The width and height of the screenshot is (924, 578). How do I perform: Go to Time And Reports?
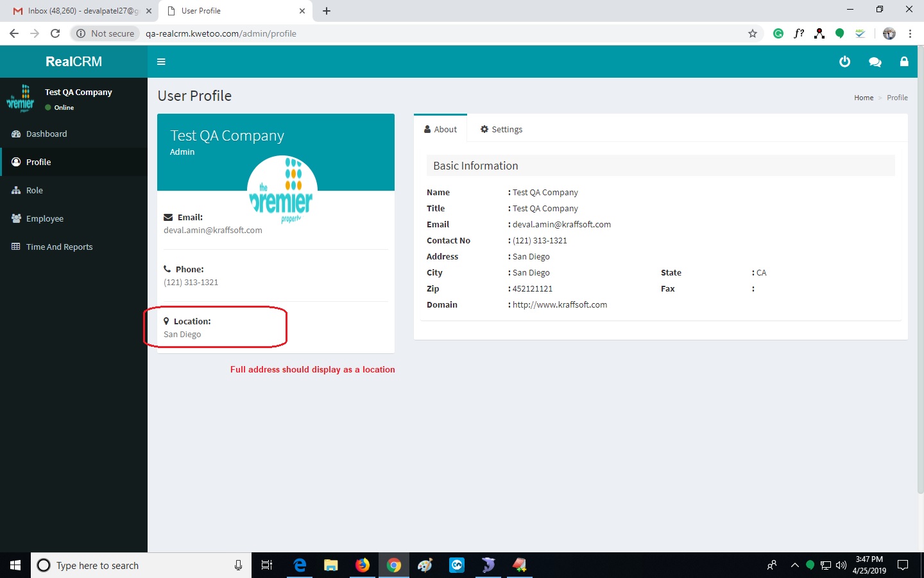(59, 247)
